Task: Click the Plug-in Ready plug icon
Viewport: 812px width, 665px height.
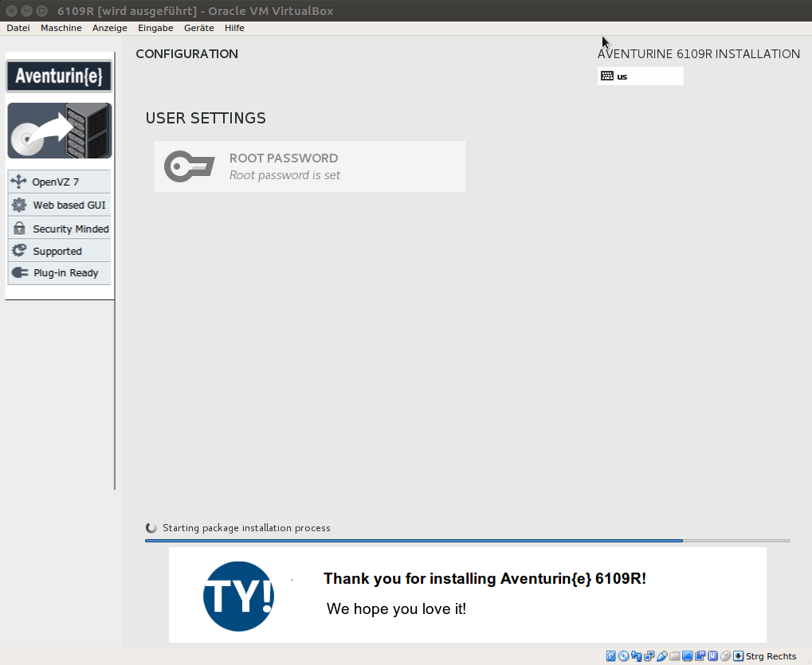Action: (20, 272)
